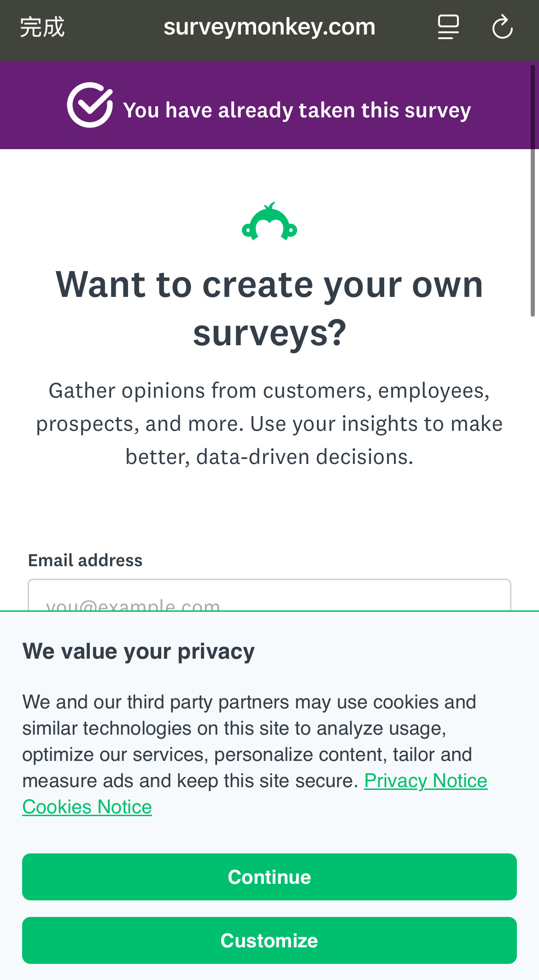The height and width of the screenshot is (980, 539).
Task: Open the reader view icon
Action: point(448,27)
